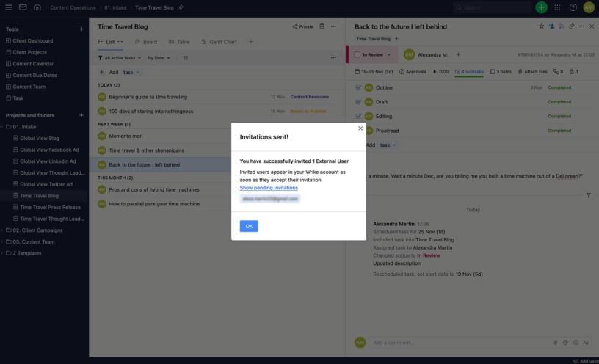Screen dimensions: 599x364
Task: Toggle the Draft subtask checkbox
Action: tap(358, 102)
